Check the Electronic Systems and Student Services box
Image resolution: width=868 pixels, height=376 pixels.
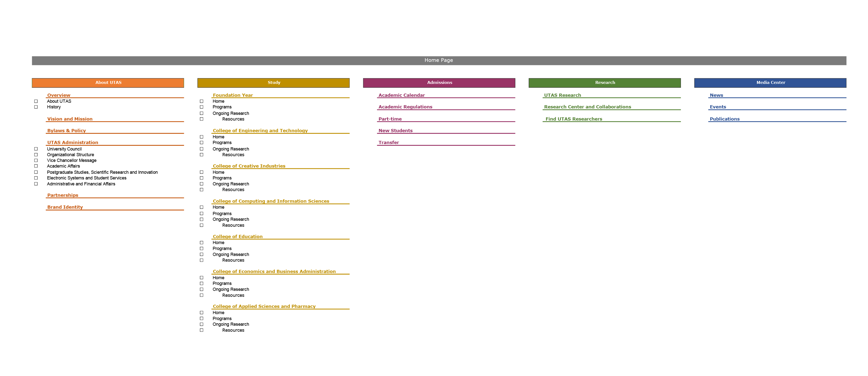(36, 178)
